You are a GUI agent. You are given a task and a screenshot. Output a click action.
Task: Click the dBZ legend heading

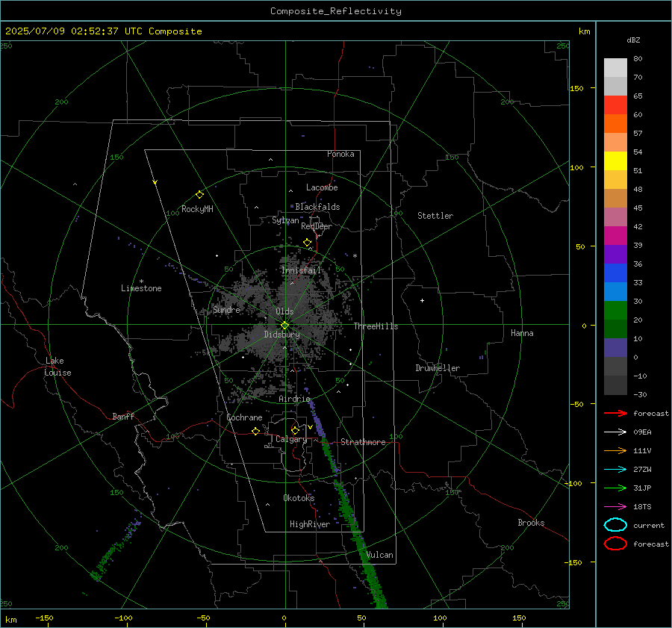click(633, 40)
